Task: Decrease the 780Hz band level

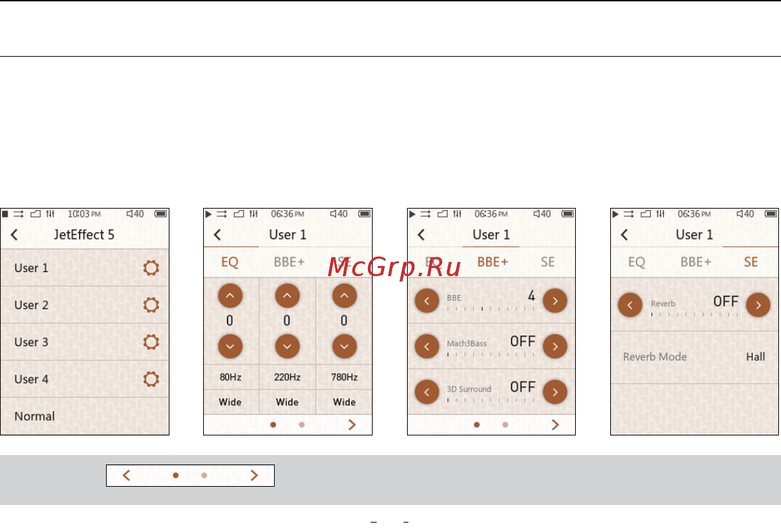Action: point(345,346)
